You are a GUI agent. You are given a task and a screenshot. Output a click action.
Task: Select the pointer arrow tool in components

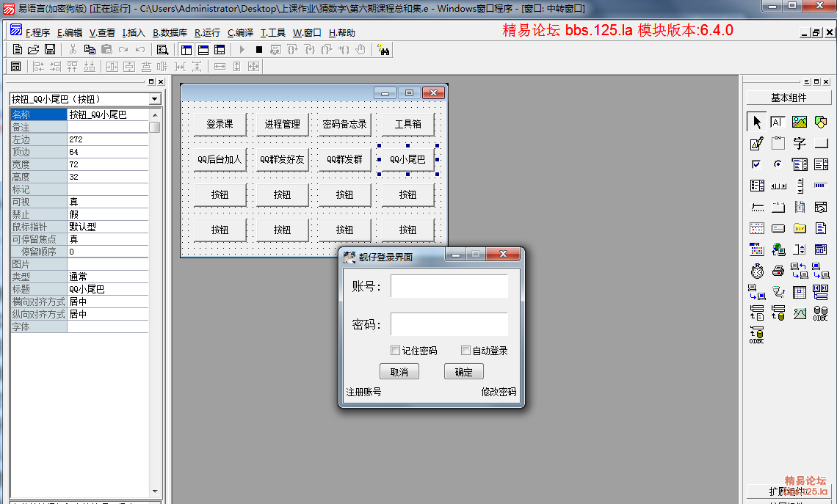coord(757,122)
